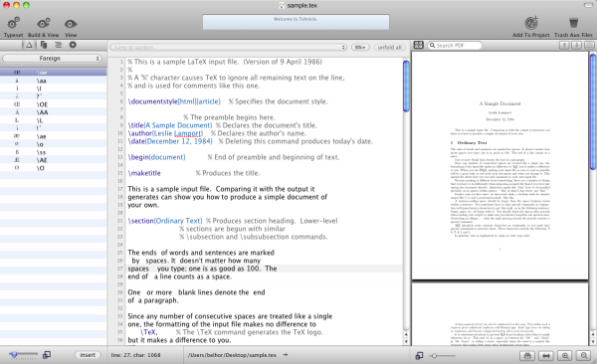This screenshot has width=597, height=364.
Task: Select the \l symbol row
Action: pyautogui.click(x=54, y=89)
